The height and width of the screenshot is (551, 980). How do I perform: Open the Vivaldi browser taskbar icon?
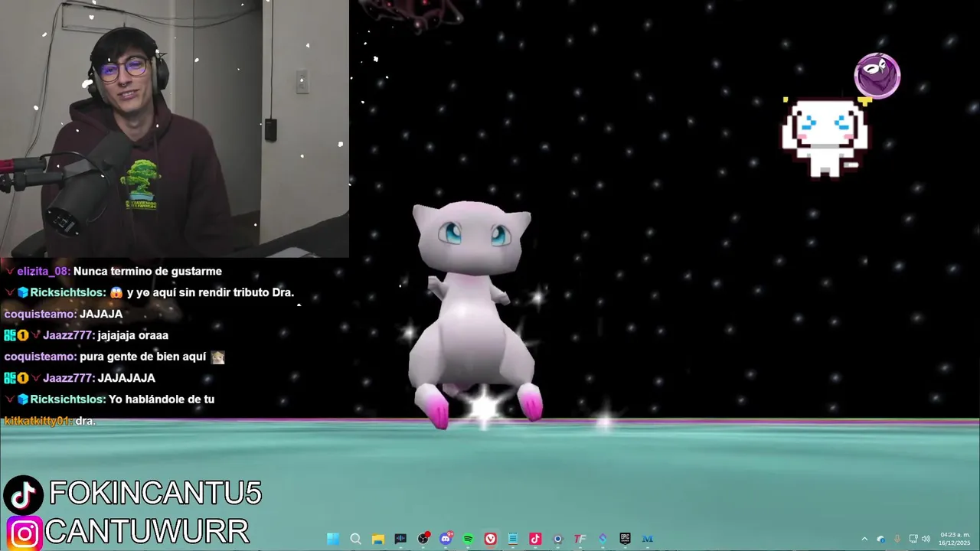pos(491,539)
